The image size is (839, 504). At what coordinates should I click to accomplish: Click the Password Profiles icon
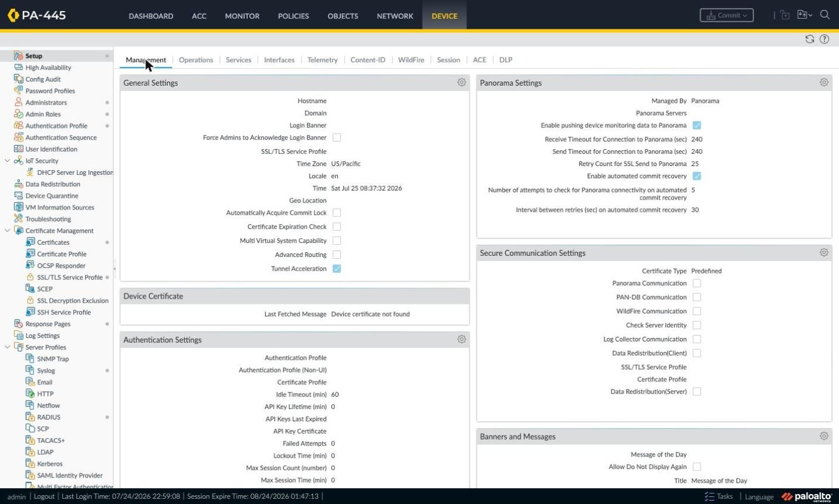pyautogui.click(x=18, y=91)
